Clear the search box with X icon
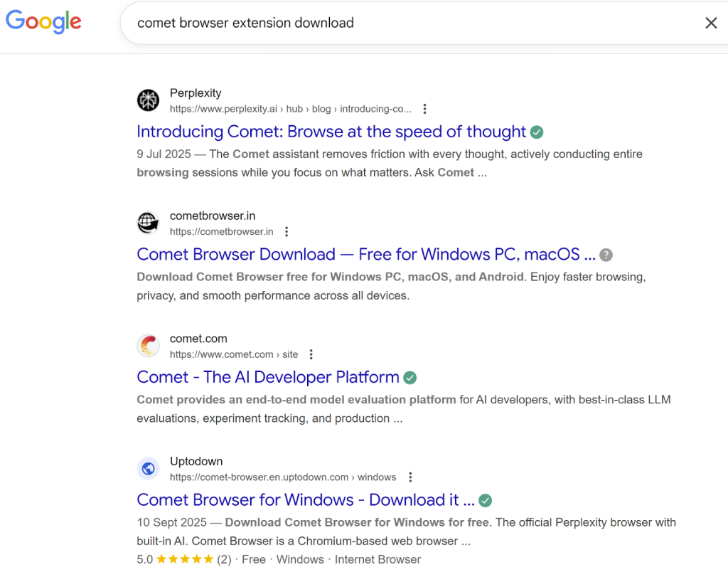This screenshot has height=577, width=728. click(x=710, y=23)
